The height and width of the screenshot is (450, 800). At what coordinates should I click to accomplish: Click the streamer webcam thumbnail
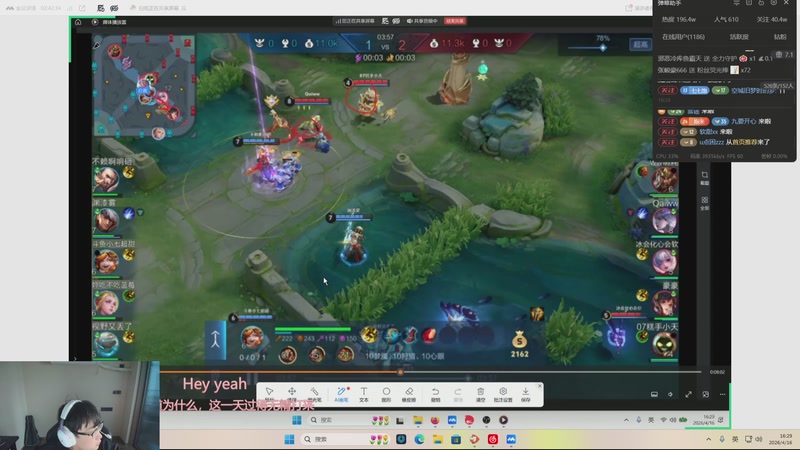point(80,406)
